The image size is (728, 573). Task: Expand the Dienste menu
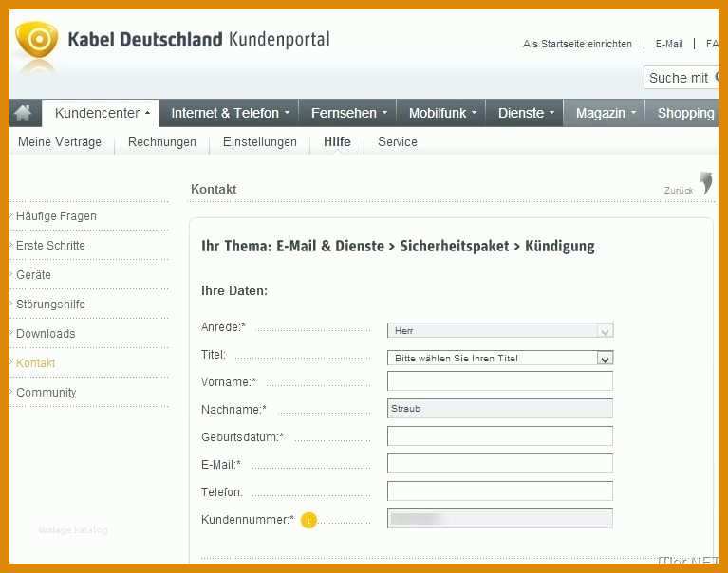(x=525, y=113)
